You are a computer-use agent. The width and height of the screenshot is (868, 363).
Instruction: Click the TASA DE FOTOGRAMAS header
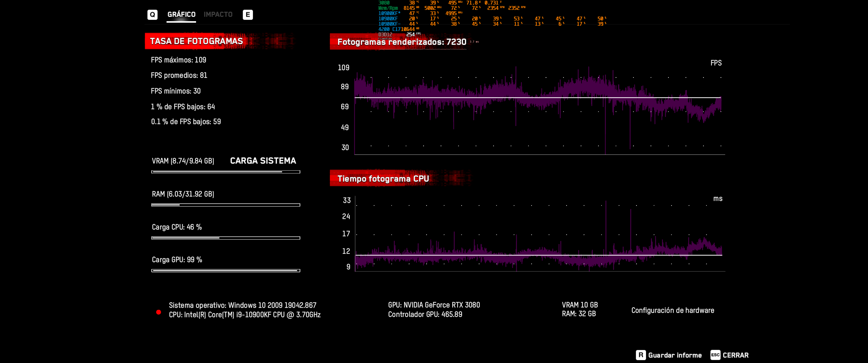click(197, 41)
